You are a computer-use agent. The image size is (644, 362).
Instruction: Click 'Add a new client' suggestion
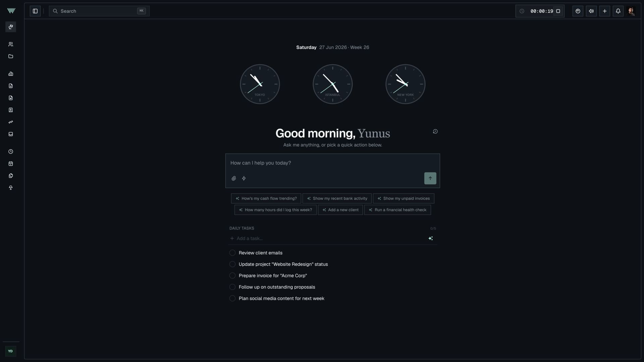(x=340, y=210)
